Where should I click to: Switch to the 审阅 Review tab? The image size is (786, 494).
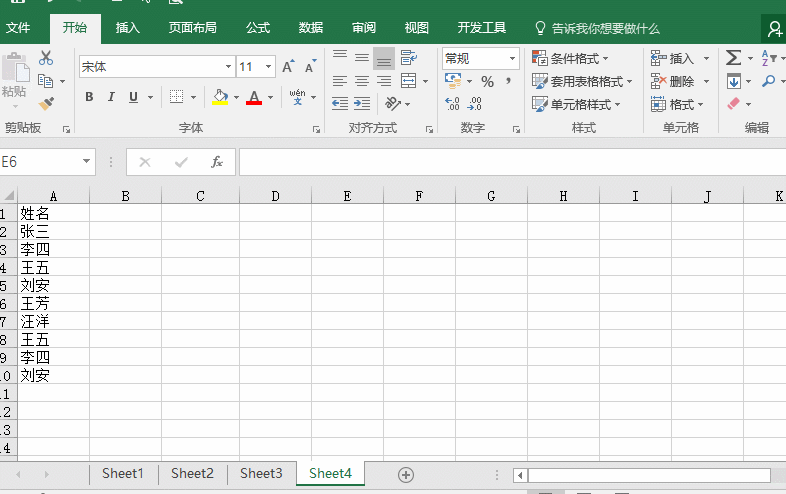pyautogui.click(x=364, y=28)
